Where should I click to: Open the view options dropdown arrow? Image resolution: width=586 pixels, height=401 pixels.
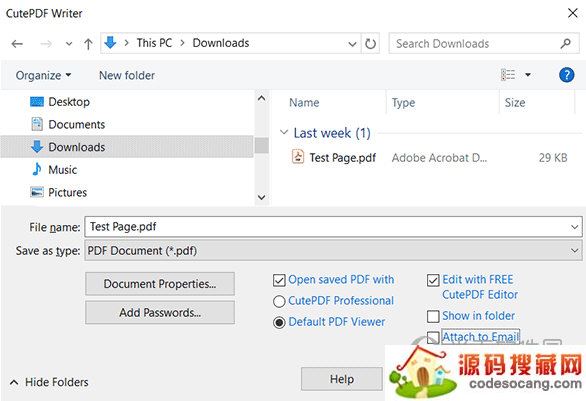[528, 75]
